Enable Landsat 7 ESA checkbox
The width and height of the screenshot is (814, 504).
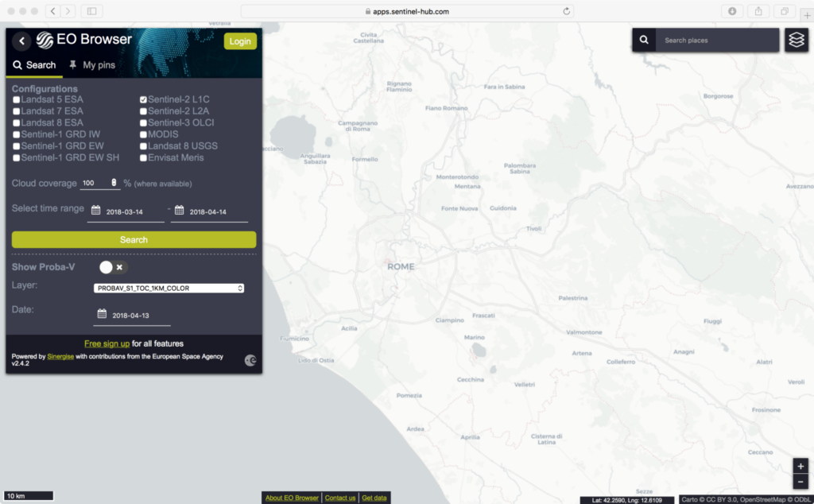17,111
